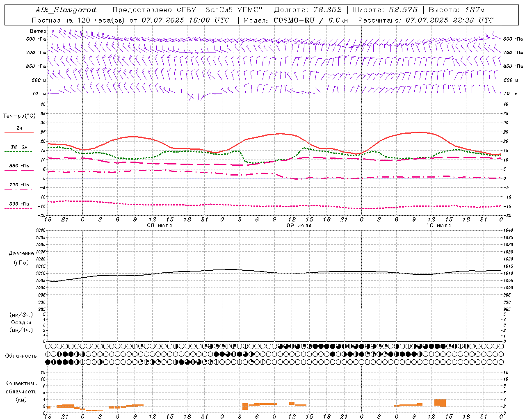Click the 'Тем-ра(°C)' temperature panel label
This screenshot has height=420, width=525.
19,116
